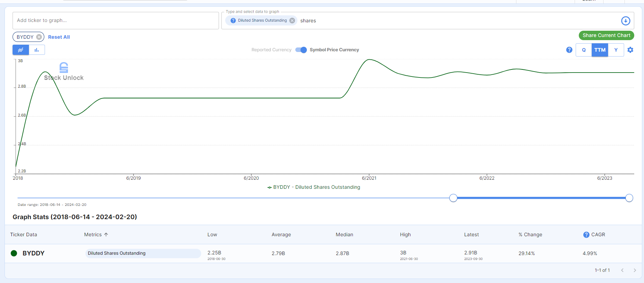Click the Low column header
Image resolution: width=644 pixels, height=283 pixels.
pos(212,234)
